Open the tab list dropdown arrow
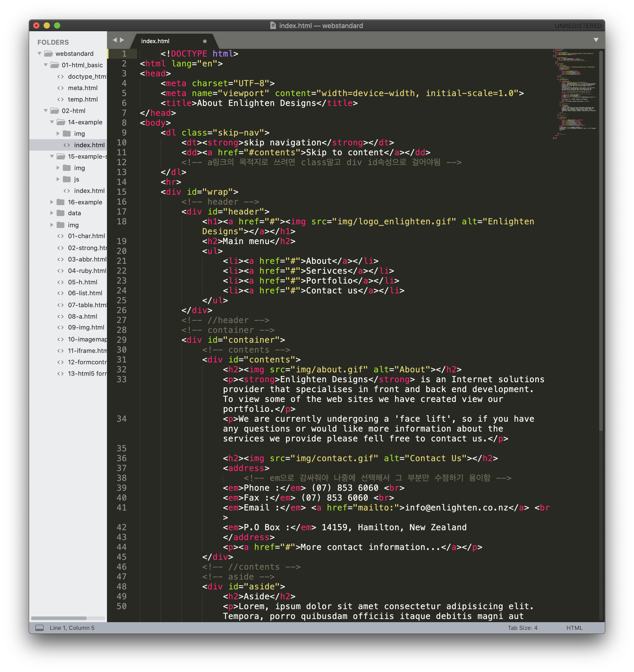The width and height of the screenshot is (634, 672). pos(596,40)
